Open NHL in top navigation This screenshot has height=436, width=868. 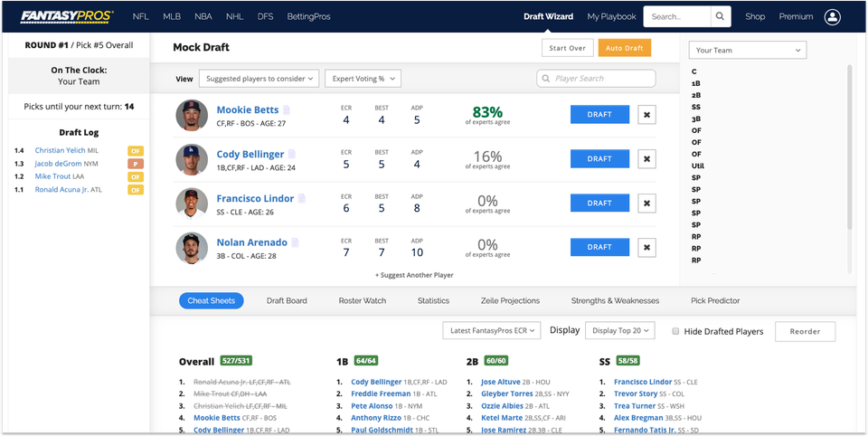point(235,16)
